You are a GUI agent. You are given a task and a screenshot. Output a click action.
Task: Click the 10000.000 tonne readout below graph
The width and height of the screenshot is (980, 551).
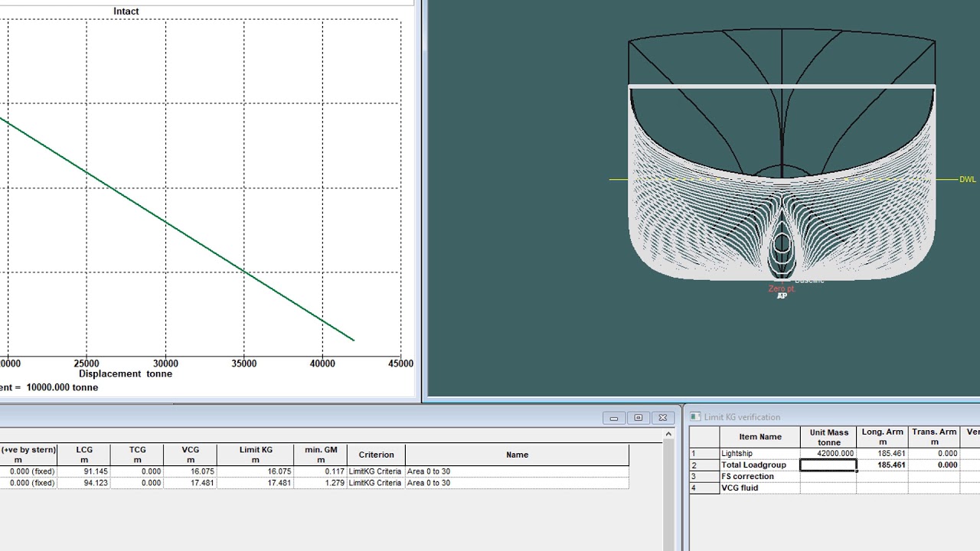click(x=62, y=387)
